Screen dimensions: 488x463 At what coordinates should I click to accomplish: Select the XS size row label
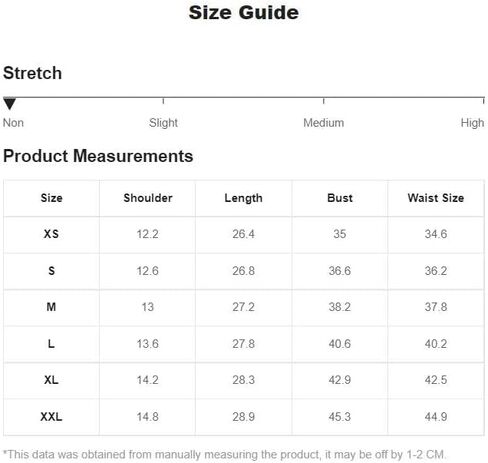51,234
